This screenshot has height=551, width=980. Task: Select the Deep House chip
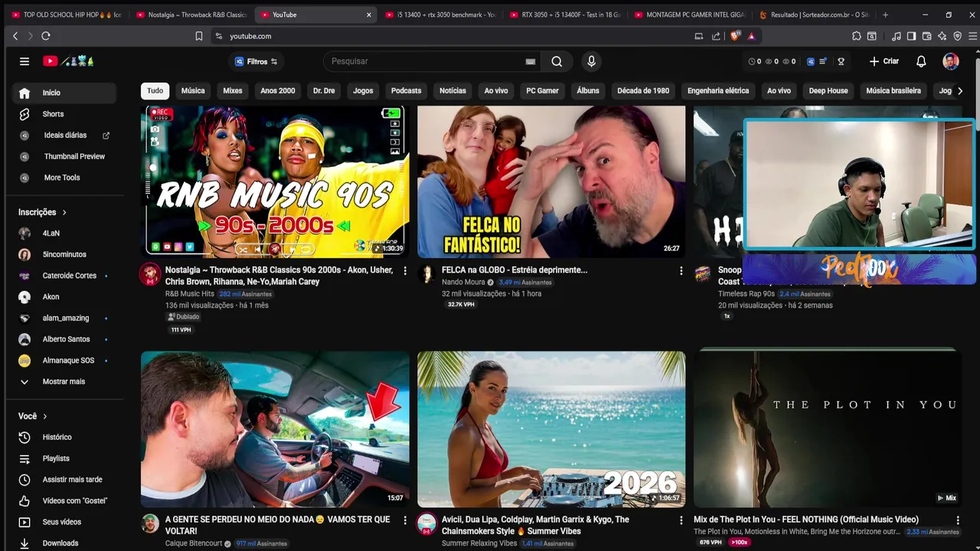828,91
